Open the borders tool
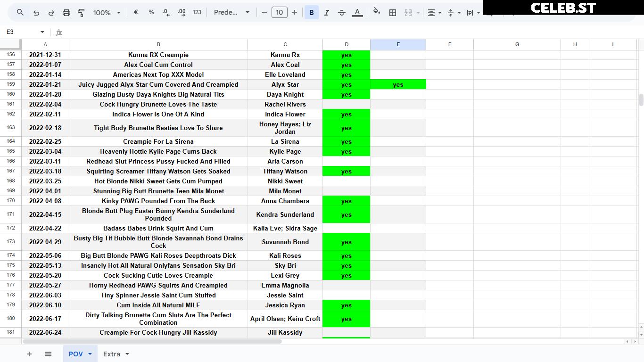 coord(392,13)
